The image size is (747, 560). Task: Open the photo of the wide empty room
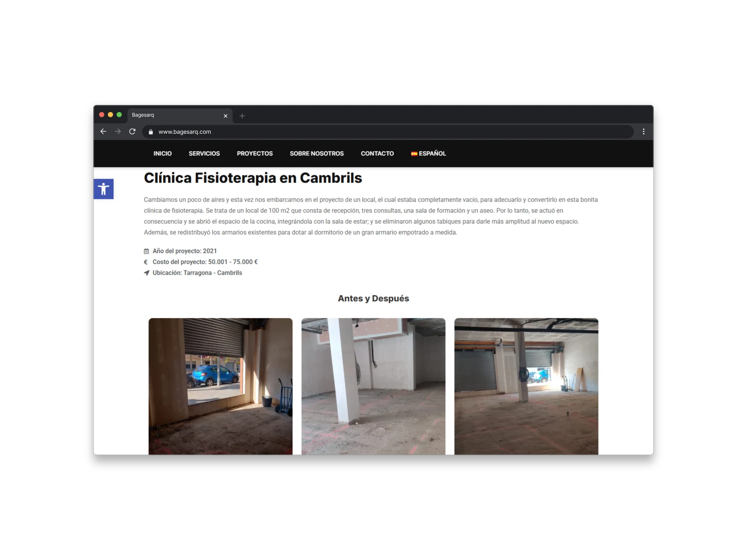click(x=526, y=386)
